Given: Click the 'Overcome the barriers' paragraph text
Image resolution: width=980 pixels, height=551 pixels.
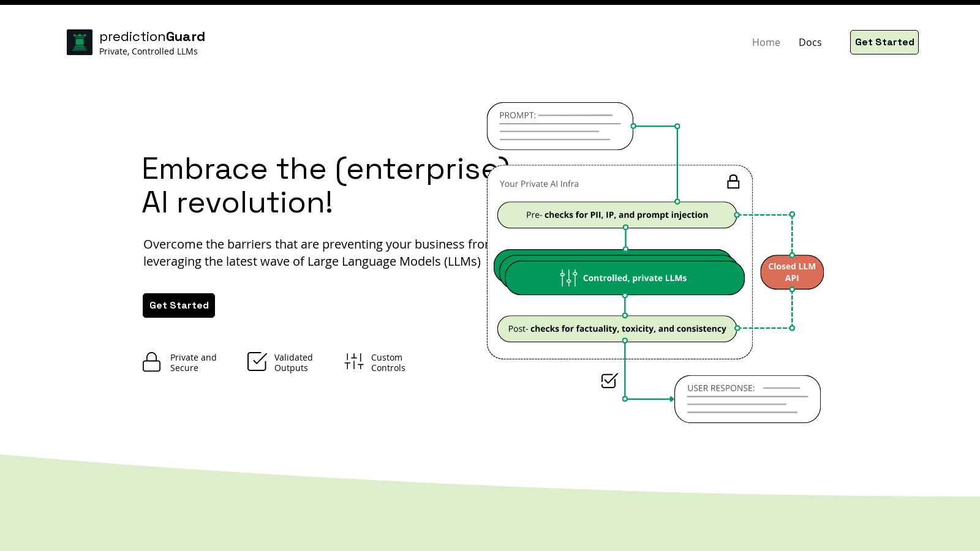Looking at the screenshot, I should pyautogui.click(x=315, y=253).
